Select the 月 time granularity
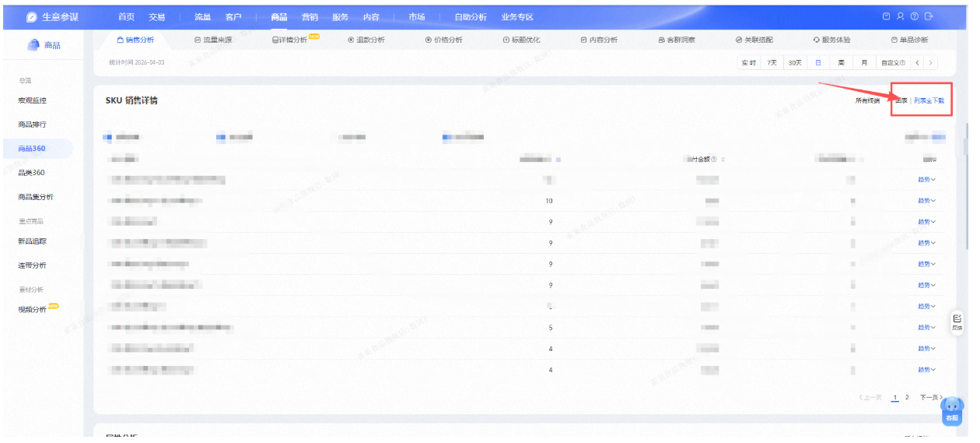The image size is (980, 443). [x=864, y=62]
